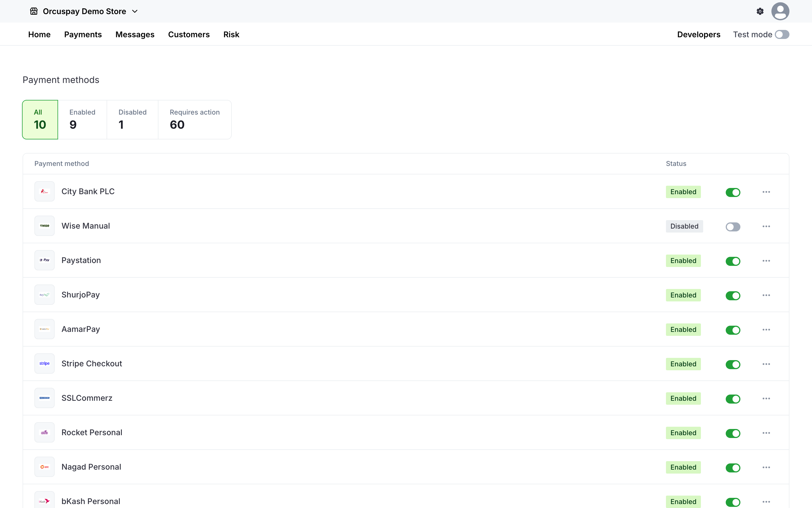Click the SSLCommerz name

click(x=87, y=398)
